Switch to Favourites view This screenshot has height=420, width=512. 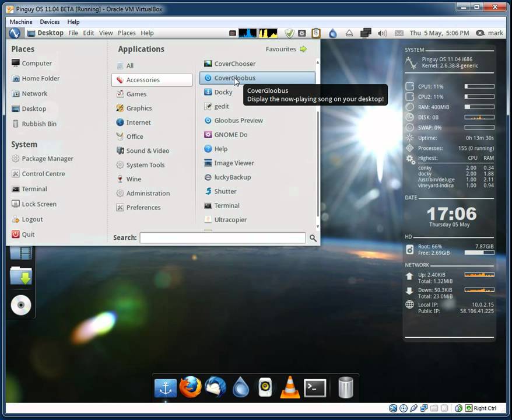pos(286,49)
